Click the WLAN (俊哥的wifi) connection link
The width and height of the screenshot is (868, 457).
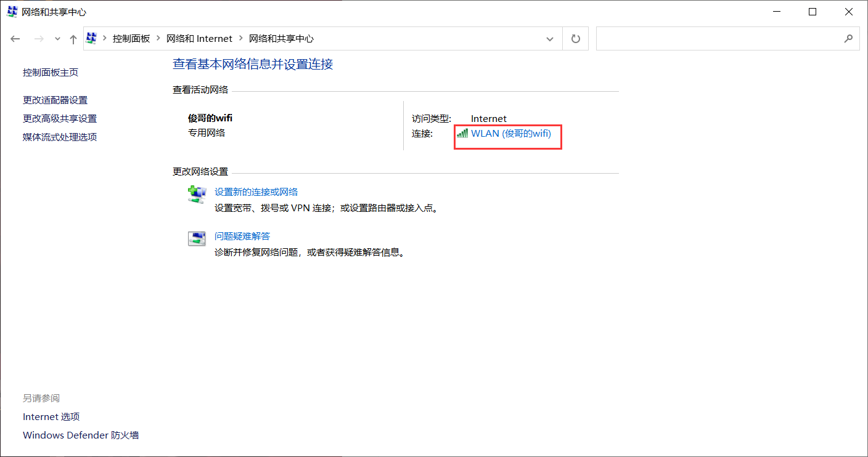(510, 134)
